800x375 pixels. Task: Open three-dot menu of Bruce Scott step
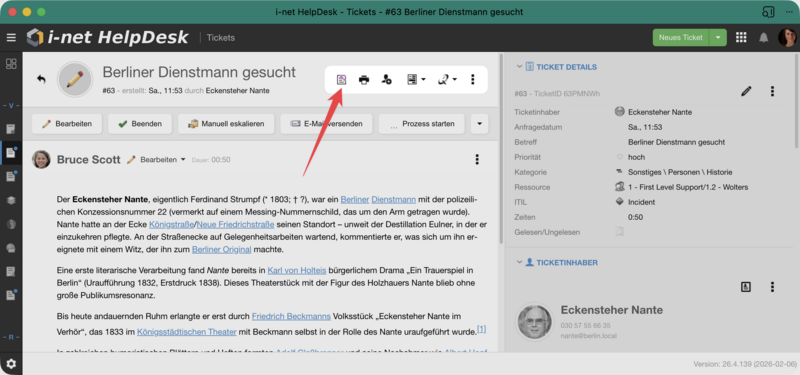[477, 159]
